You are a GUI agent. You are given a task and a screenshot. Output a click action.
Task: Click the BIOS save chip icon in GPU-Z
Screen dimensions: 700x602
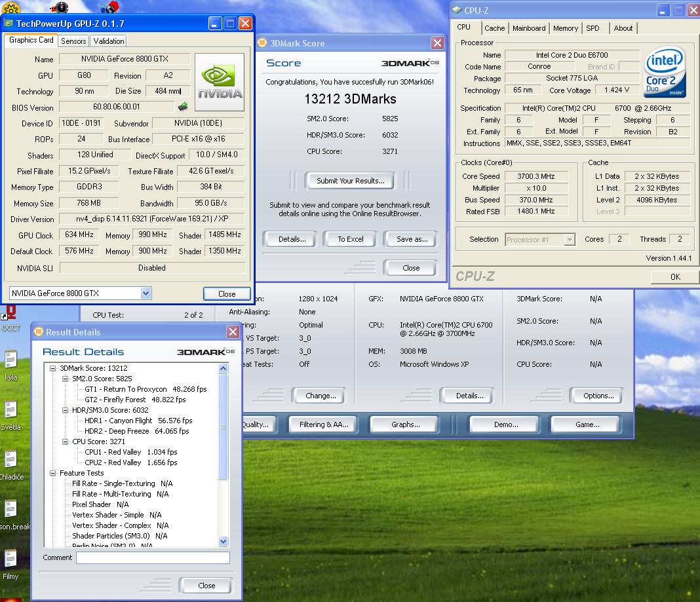click(183, 107)
